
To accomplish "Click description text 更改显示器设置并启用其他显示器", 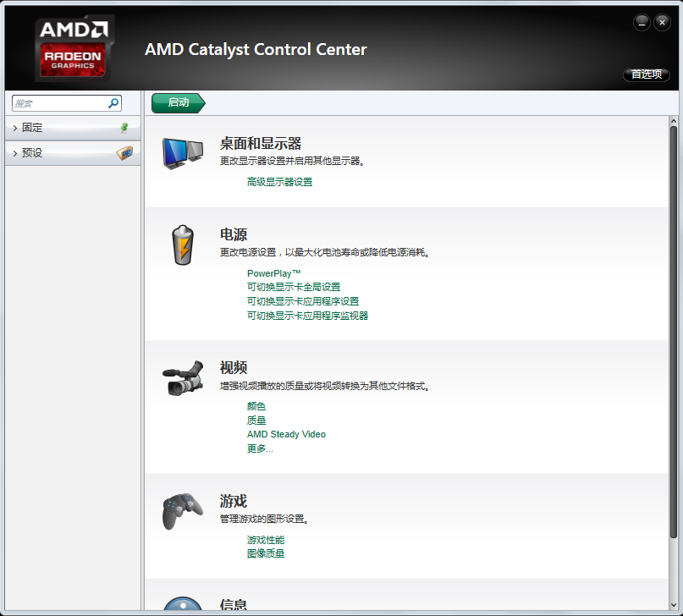I will click(x=292, y=161).
